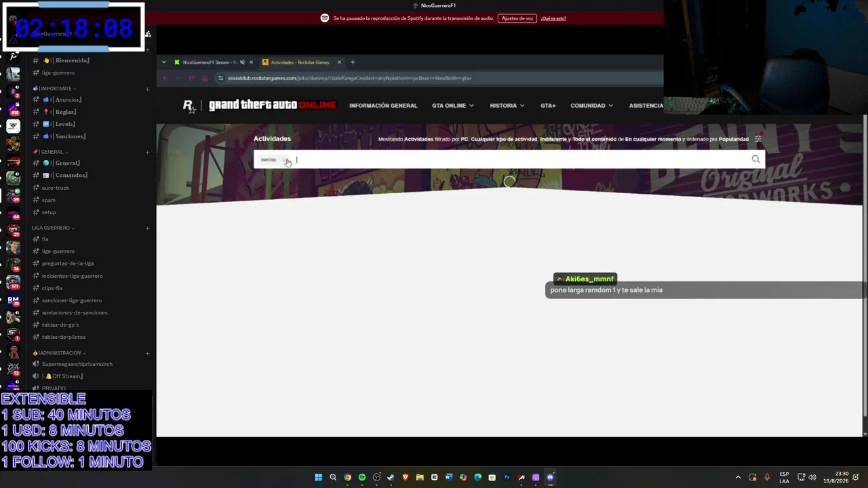Open Steam from the taskbar
The width and height of the screenshot is (868, 488).
coord(391,477)
